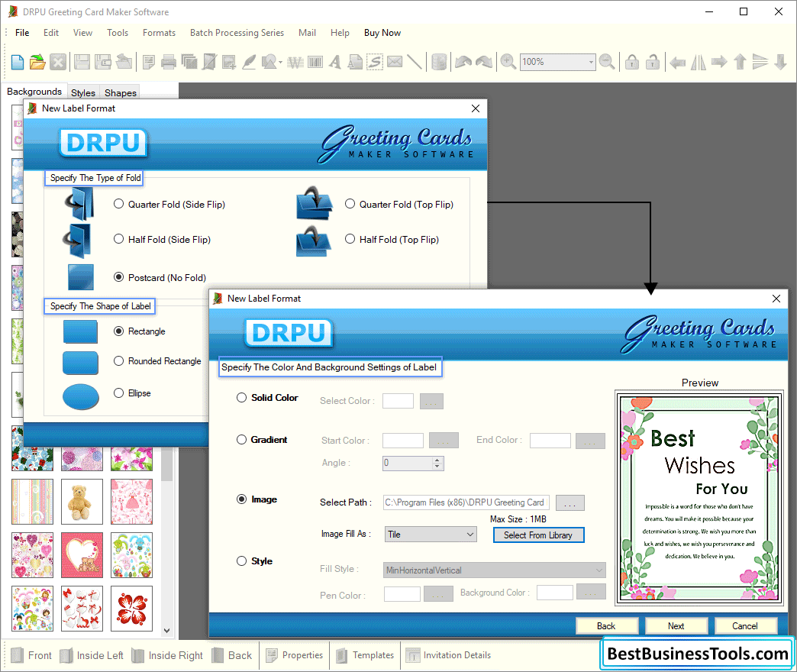Expand the shapes tool dropdown arrow

(281, 62)
